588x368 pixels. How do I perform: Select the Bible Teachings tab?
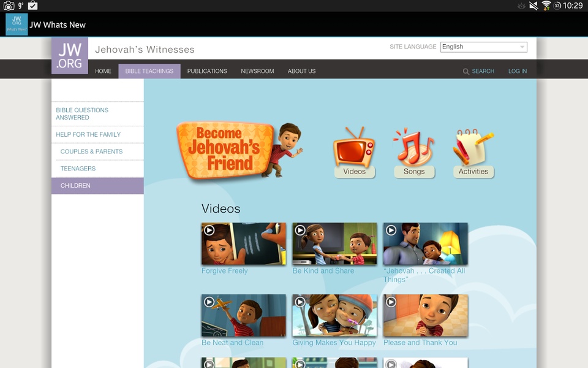pyautogui.click(x=149, y=71)
